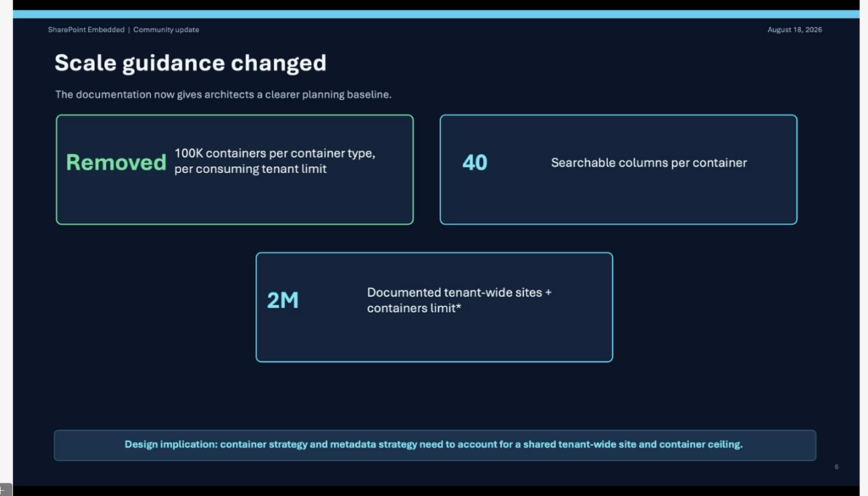
Task: Select the "Scale guidance changed" slide title
Action: (x=191, y=63)
